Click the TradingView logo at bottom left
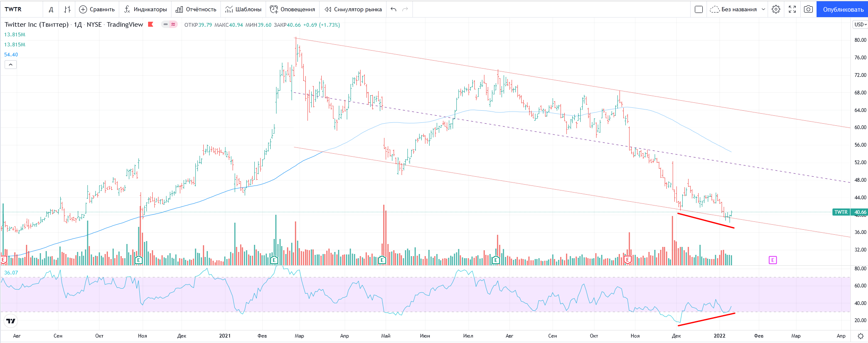Viewport: 868px width, 343px height. click(11, 321)
